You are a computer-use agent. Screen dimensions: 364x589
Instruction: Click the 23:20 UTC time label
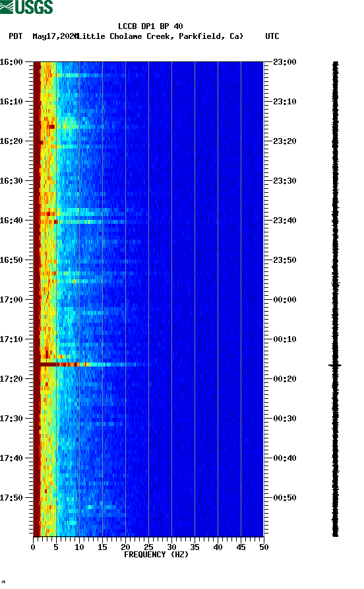(x=285, y=141)
